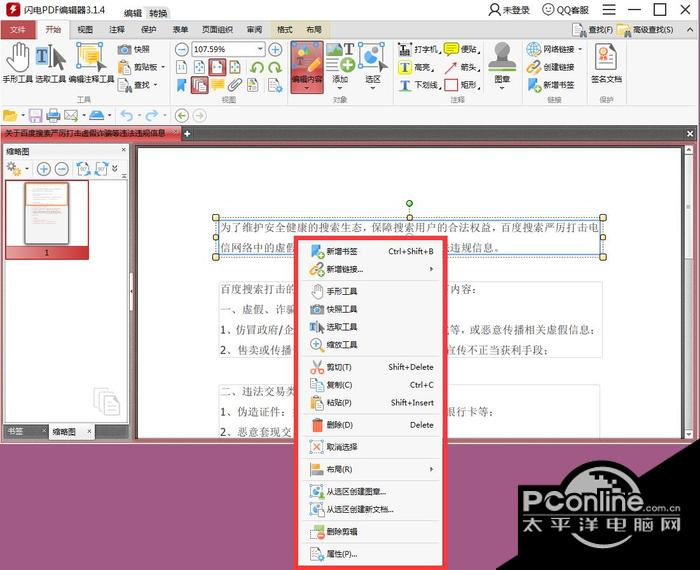Viewport: 700px width, 570px height.
Task: Click the Find (F) button
Action: (x=592, y=30)
